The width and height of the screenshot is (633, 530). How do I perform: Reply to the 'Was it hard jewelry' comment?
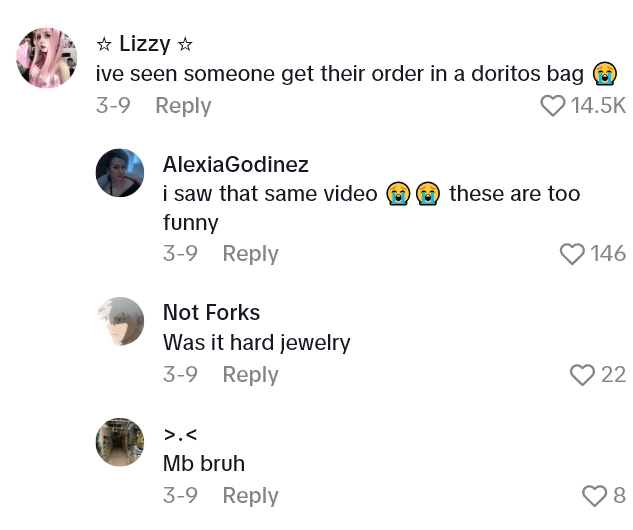(250, 375)
